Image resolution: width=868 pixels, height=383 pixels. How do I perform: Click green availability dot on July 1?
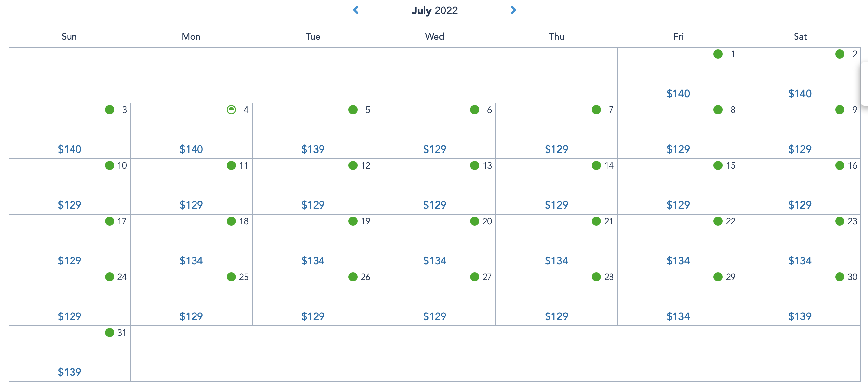click(x=718, y=54)
